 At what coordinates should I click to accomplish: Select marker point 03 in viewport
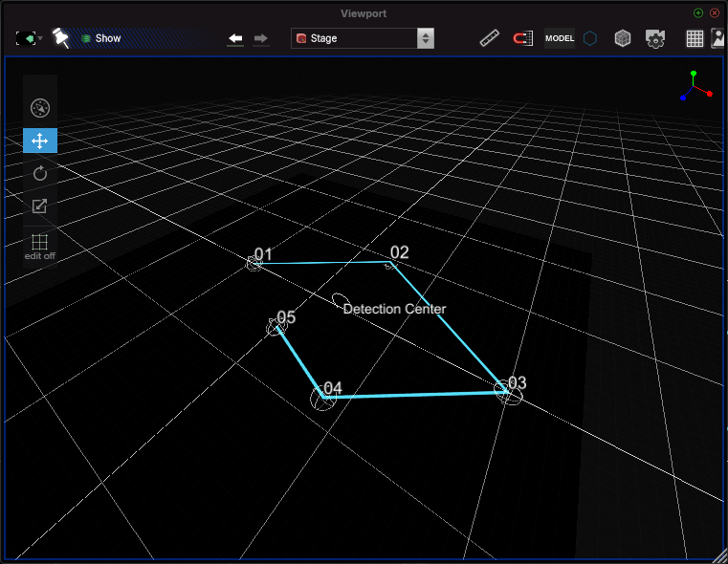pyautogui.click(x=509, y=392)
